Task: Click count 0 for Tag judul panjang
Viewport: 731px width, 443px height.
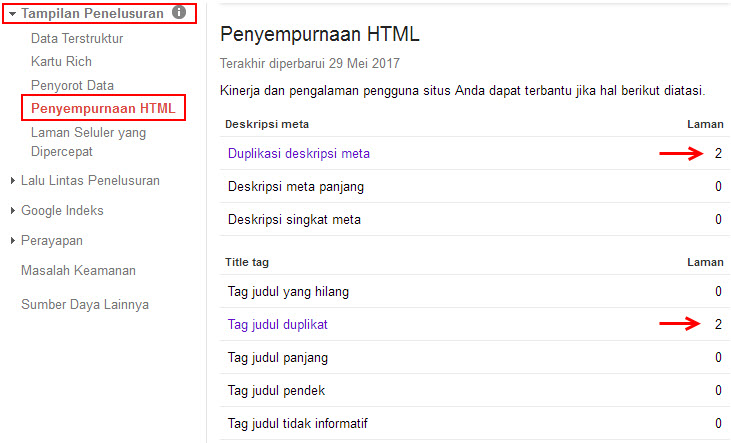Action: point(718,357)
